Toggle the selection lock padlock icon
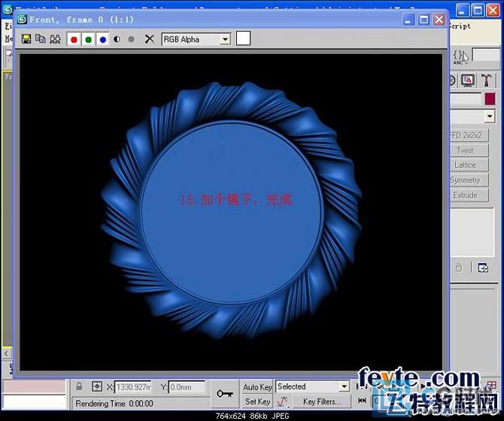504x421 pixels. [x=79, y=386]
